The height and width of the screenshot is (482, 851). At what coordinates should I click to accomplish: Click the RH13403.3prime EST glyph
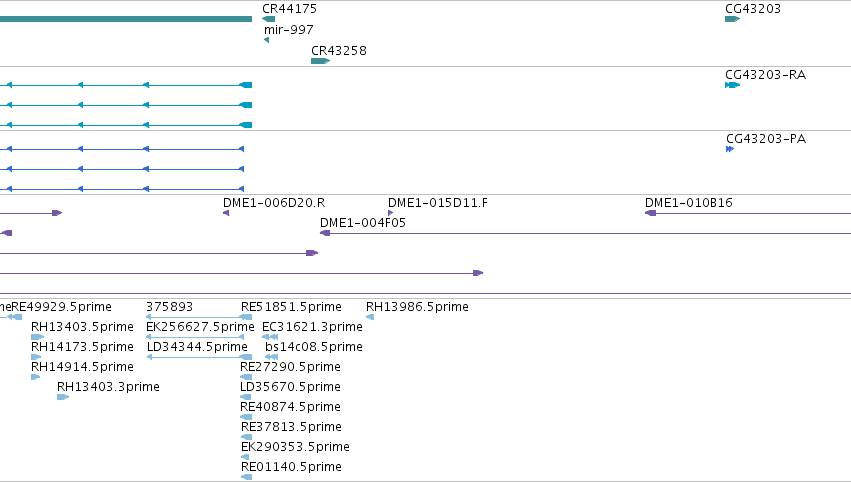(x=63, y=397)
